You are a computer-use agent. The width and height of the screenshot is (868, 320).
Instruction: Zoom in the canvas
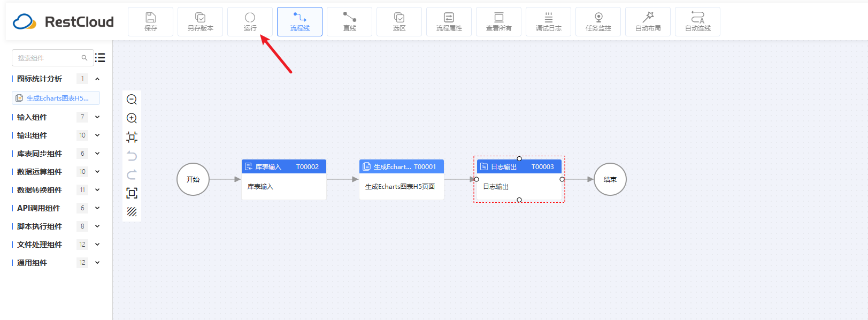point(132,118)
